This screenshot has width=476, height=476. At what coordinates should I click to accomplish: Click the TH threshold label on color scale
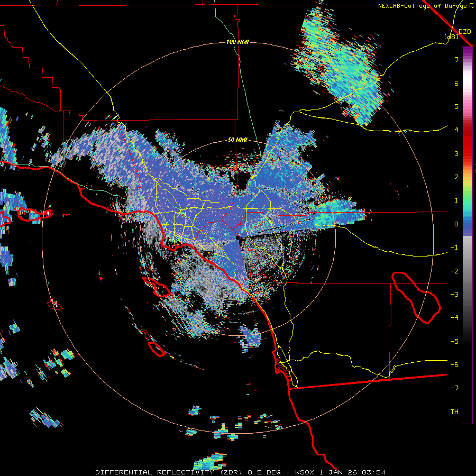coord(454,412)
